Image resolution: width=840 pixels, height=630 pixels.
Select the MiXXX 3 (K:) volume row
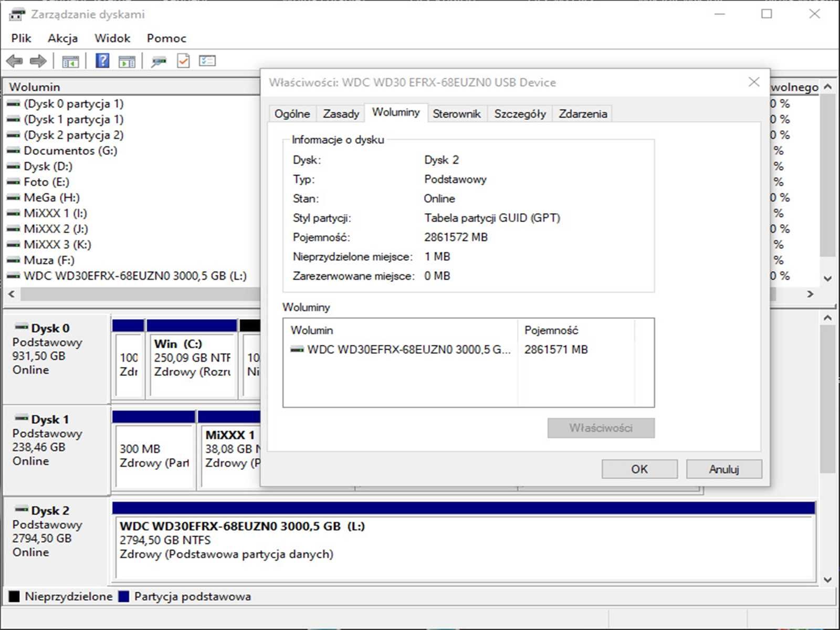click(49, 245)
